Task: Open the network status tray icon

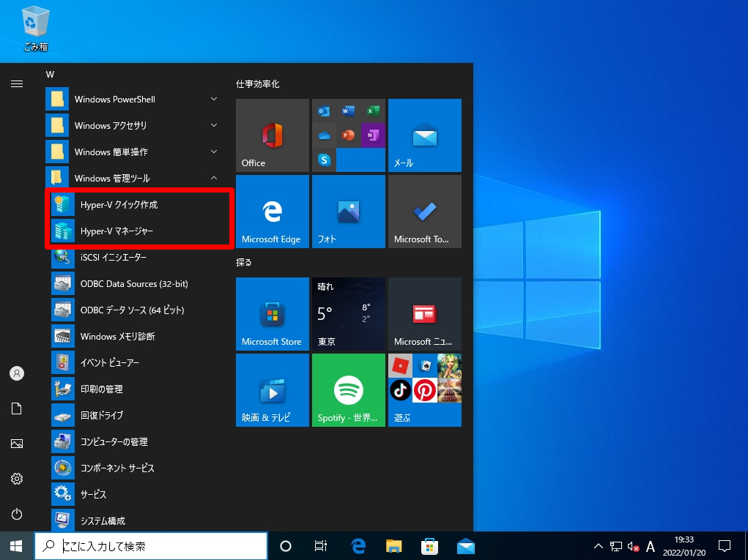Action: coord(616,546)
